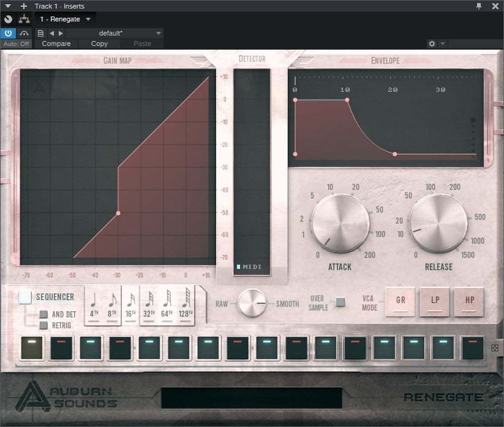This screenshot has width=504, height=427.
Task: Click the Release knob
Action: 438,223
